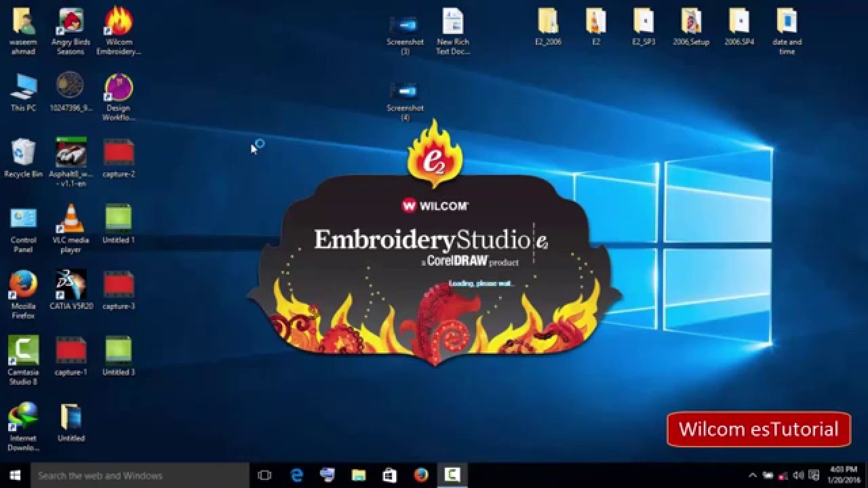This screenshot has width=868, height=488.
Task: Open File Explorer from the taskbar
Action: click(359, 475)
